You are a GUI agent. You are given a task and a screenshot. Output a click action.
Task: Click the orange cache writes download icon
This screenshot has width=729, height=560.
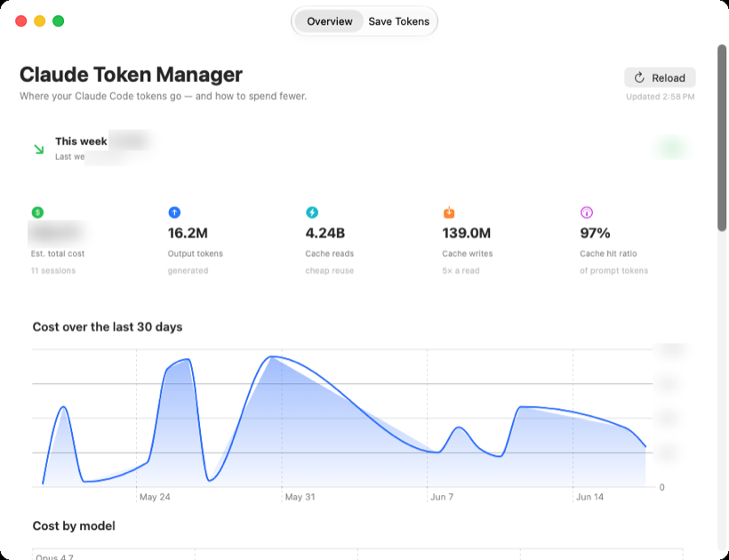pyautogui.click(x=449, y=212)
